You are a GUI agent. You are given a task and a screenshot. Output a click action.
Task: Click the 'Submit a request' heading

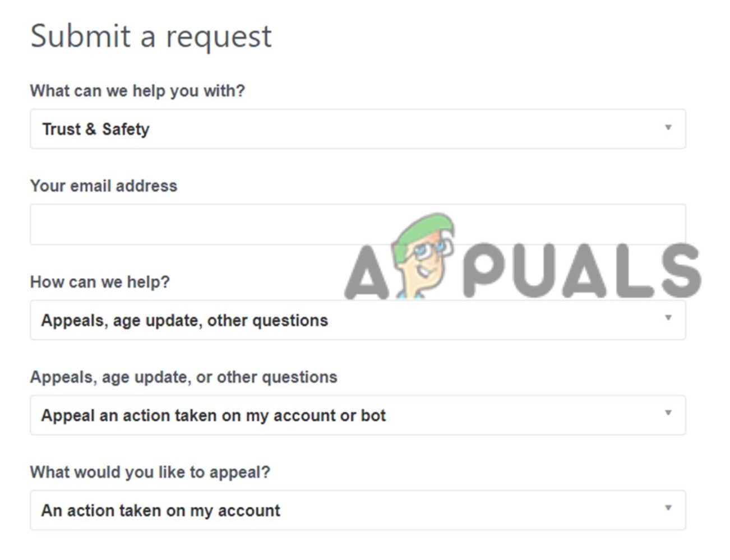(x=153, y=35)
